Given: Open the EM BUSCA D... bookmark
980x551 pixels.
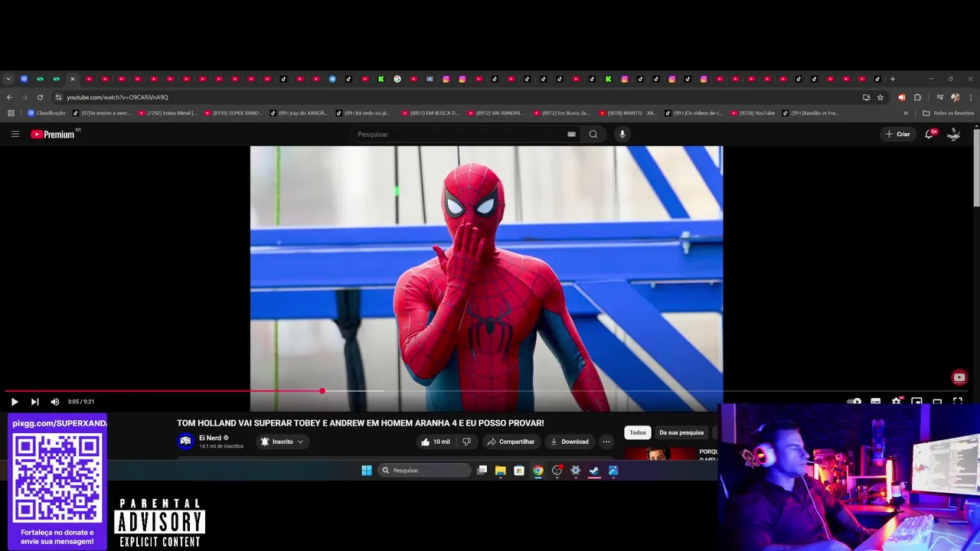Looking at the screenshot, I should coord(431,113).
